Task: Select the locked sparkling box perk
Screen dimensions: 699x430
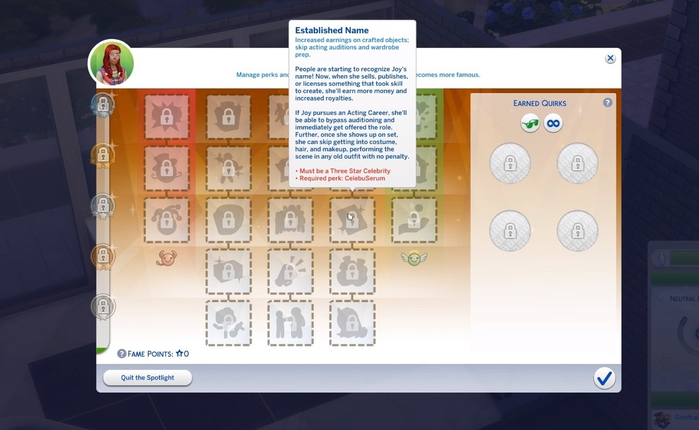Action: (228, 272)
